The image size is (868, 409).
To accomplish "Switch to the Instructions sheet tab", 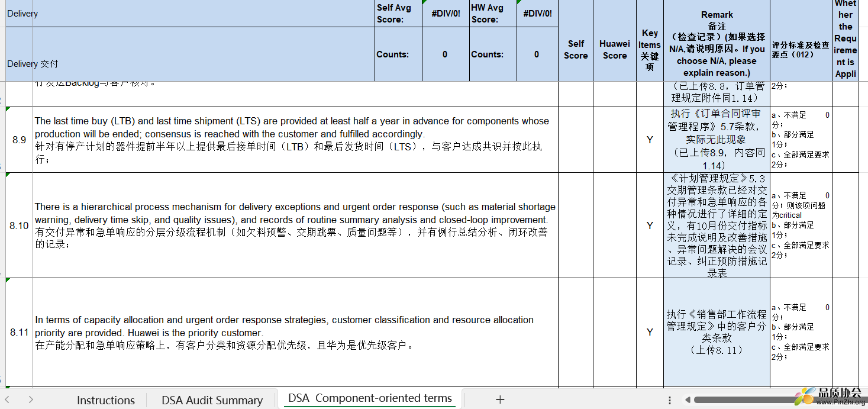I will coord(105,400).
